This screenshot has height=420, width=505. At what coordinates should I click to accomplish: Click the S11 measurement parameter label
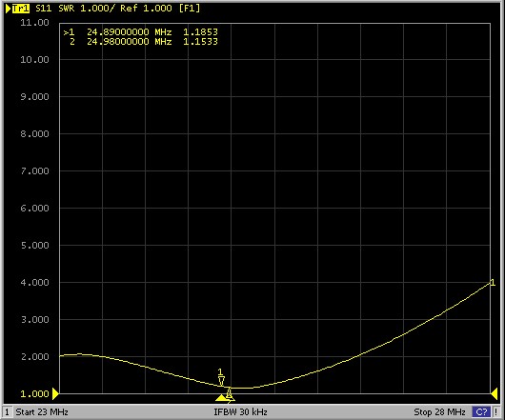point(44,9)
